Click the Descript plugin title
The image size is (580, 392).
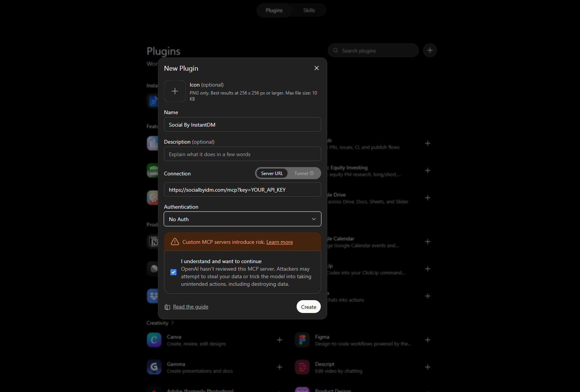tap(325, 364)
